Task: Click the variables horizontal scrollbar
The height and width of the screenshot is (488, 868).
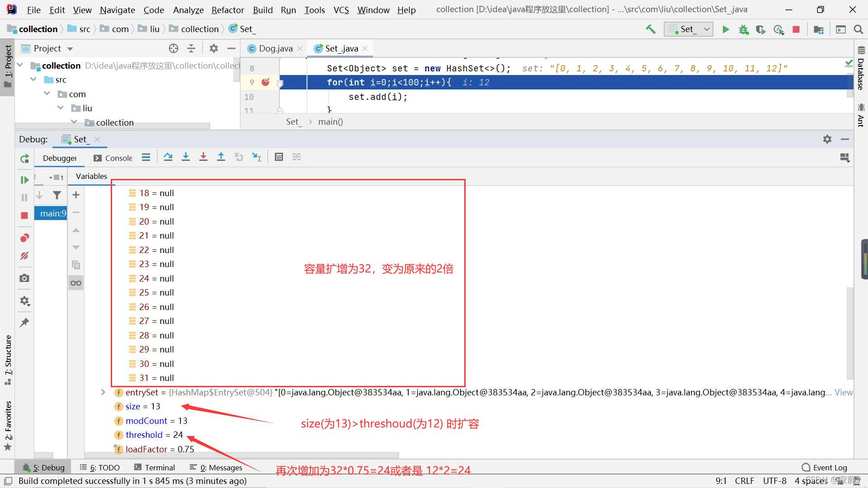Action: [241, 455]
